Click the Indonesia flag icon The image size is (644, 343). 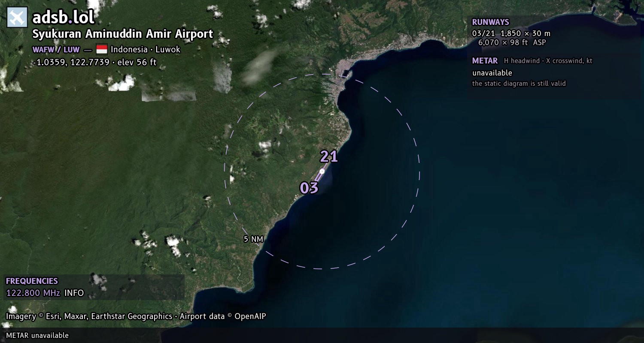click(x=101, y=49)
